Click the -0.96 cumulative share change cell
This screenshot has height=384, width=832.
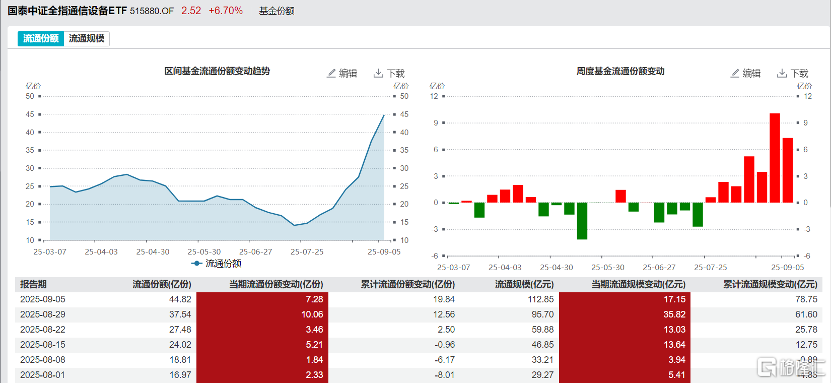pos(445,344)
